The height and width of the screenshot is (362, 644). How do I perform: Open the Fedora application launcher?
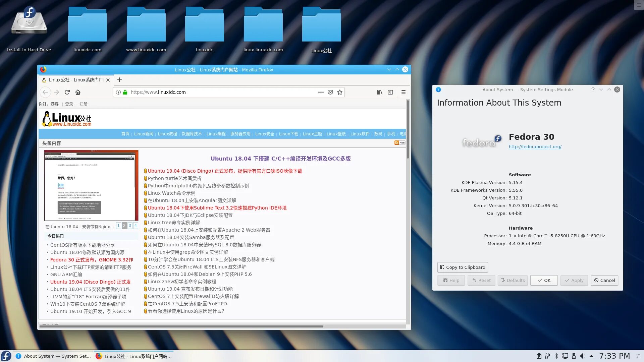tap(6, 356)
